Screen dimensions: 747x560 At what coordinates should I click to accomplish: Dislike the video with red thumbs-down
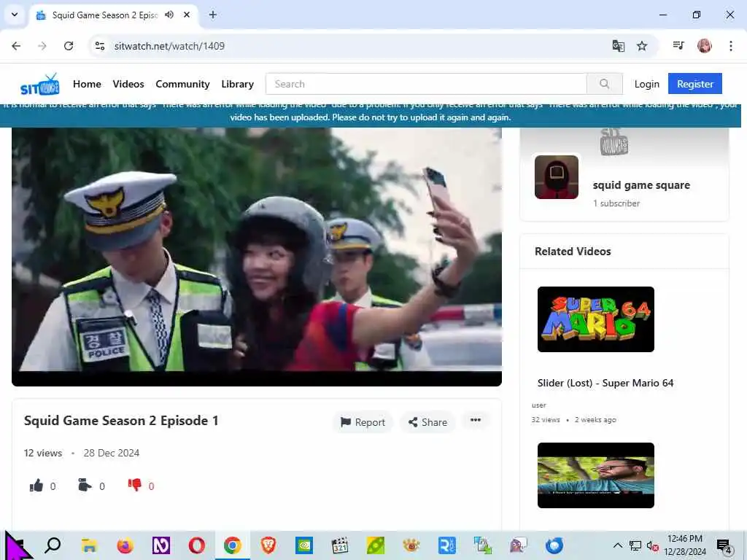coord(135,485)
